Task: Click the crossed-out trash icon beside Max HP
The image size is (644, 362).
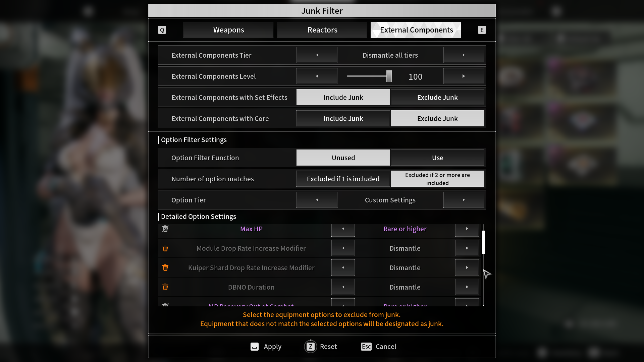Action: (165, 229)
